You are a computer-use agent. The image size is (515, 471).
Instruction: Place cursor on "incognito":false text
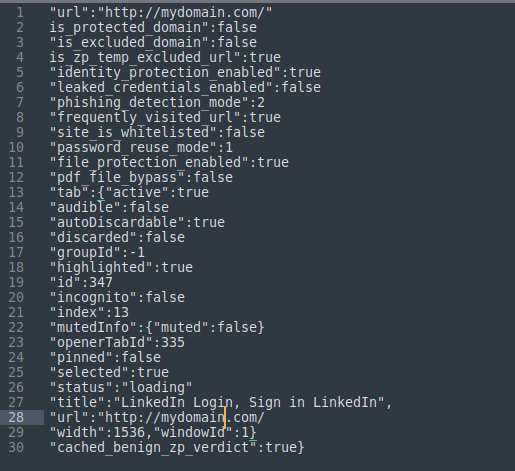117,297
